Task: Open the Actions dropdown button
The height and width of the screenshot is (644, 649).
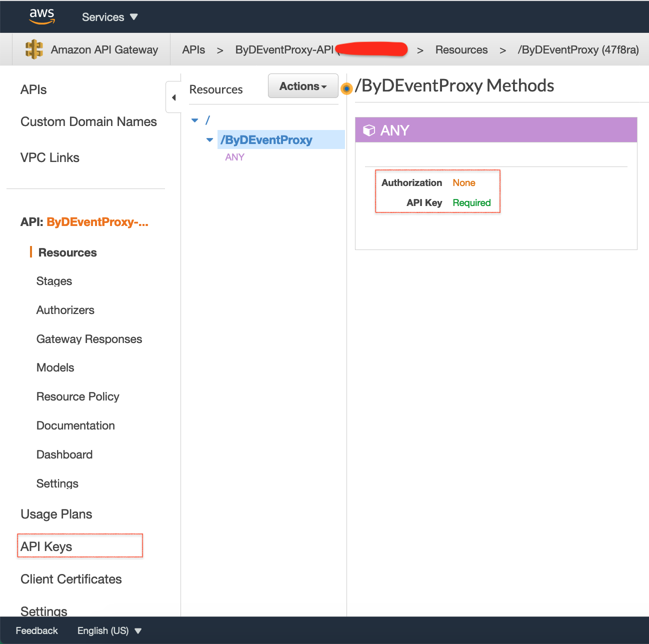Action: click(303, 86)
